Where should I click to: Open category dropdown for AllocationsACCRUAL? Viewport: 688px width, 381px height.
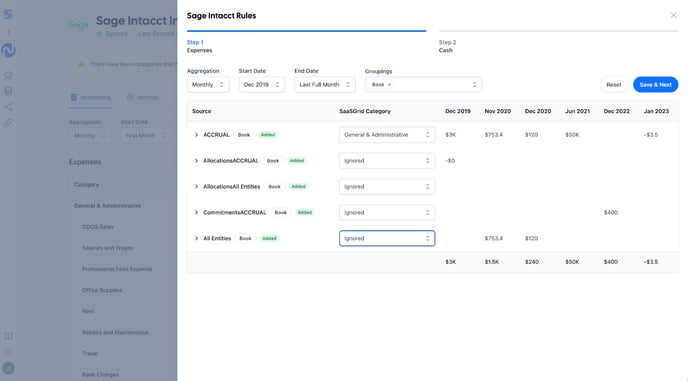(x=387, y=161)
